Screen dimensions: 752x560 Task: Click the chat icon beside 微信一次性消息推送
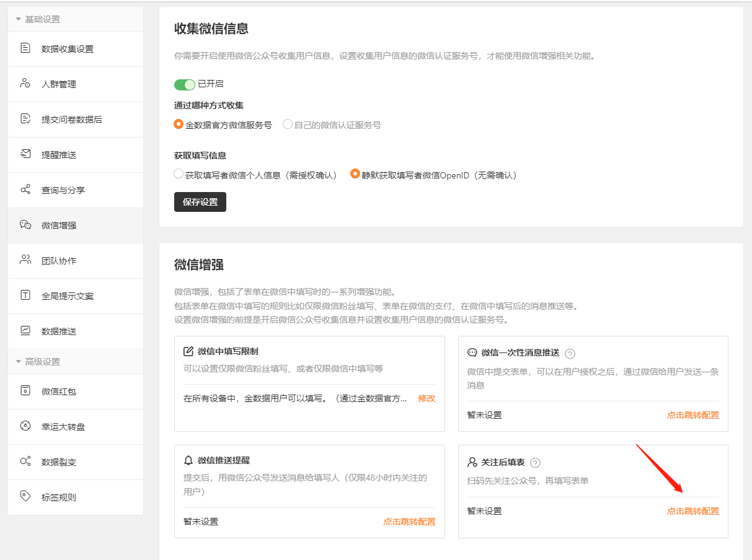click(472, 352)
